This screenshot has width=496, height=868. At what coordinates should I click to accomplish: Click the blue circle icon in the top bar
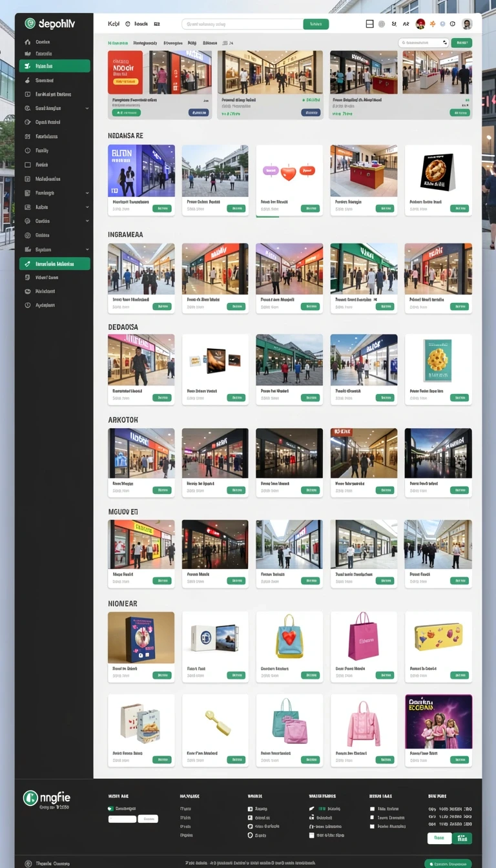[x=442, y=24]
